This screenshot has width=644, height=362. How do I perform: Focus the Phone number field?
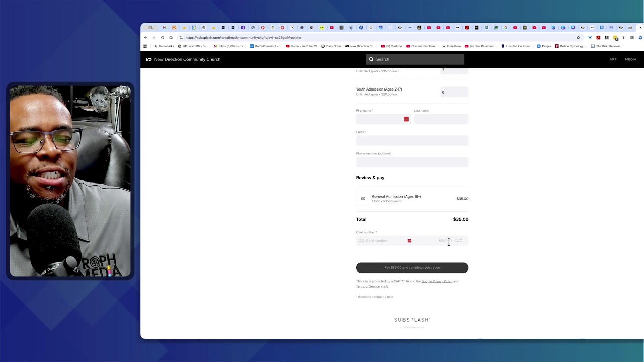(x=412, y=162)
